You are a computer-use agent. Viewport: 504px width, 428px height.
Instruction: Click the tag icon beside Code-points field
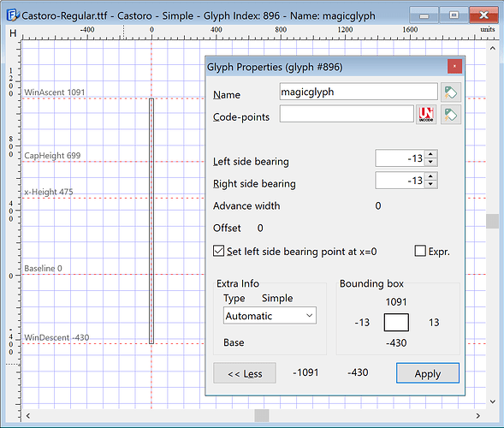[451, 115]
